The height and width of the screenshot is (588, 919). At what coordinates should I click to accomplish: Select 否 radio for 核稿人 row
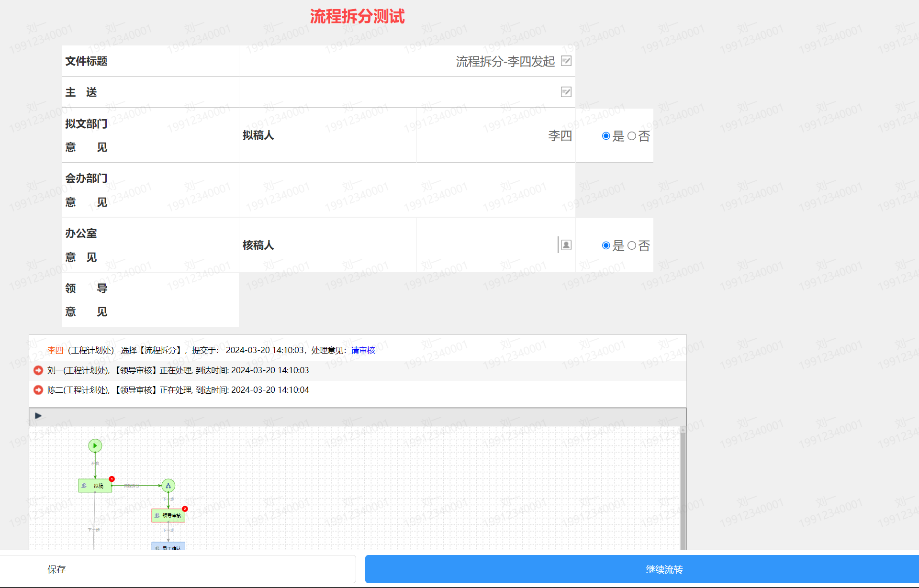pos(631,245)
